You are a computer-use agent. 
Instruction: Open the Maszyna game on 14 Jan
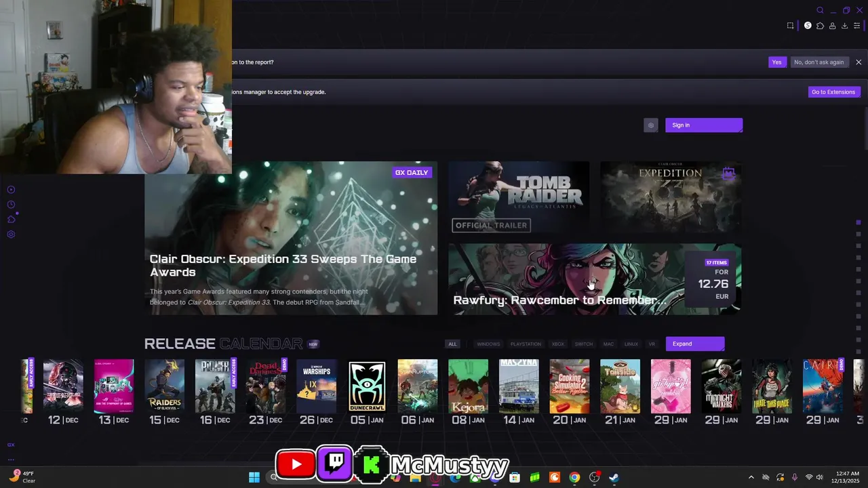(519, 386)
